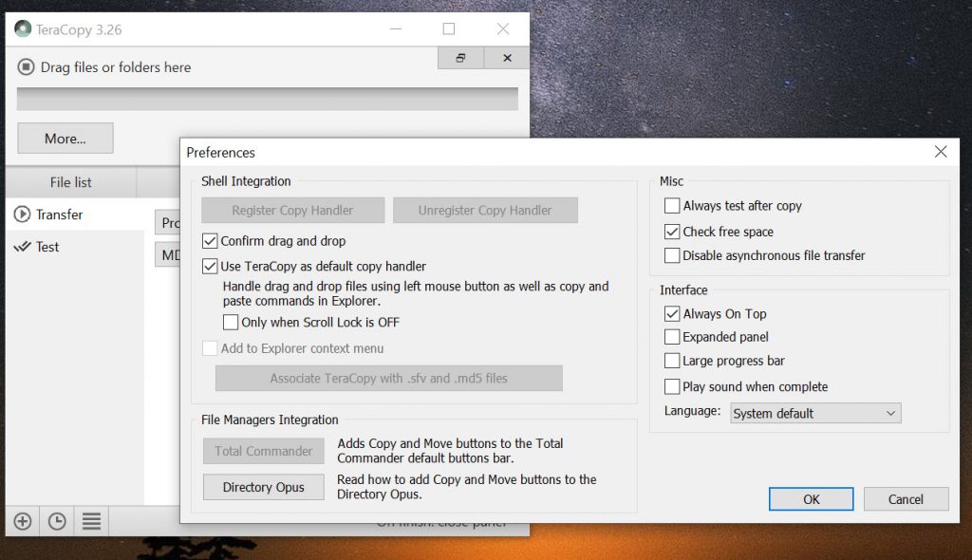Open the Language dropdown
Viewport: 972px width, 560px height.
point(815,414)
